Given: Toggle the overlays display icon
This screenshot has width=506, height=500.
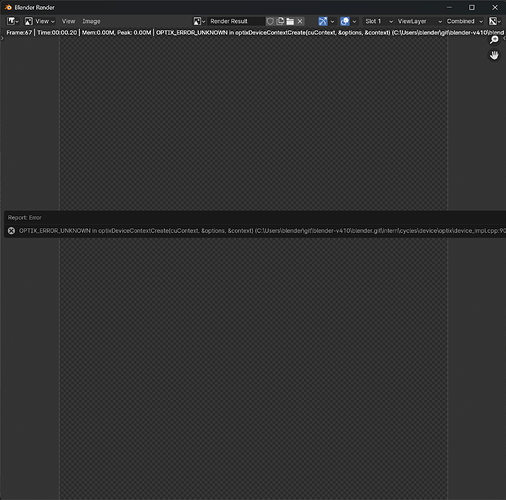Looking at the screenshot, I should click(x=345, y=21).
